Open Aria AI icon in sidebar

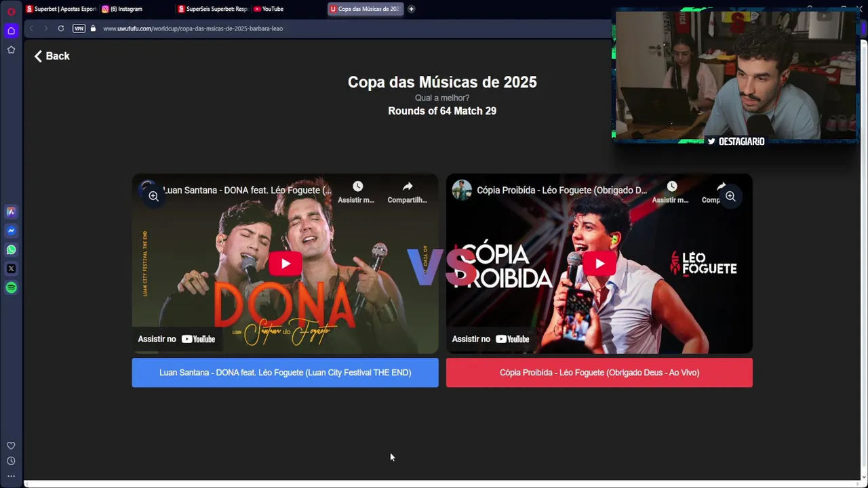coord(11,211)
